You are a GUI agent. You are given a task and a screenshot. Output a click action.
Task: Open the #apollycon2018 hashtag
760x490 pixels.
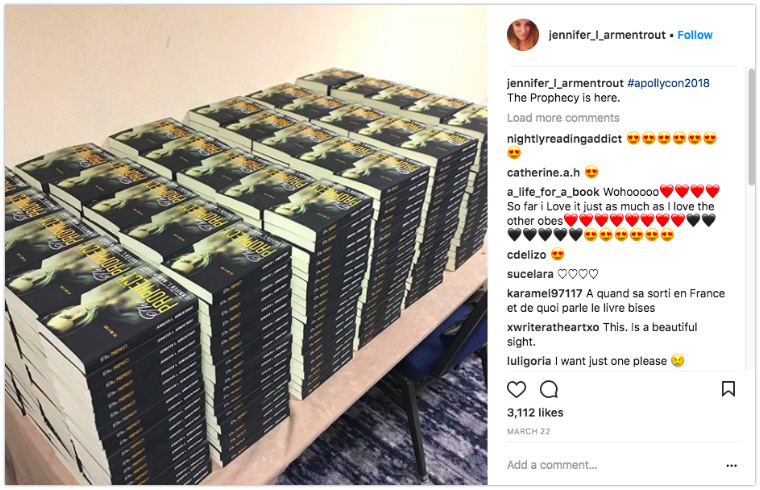(668, 83)
